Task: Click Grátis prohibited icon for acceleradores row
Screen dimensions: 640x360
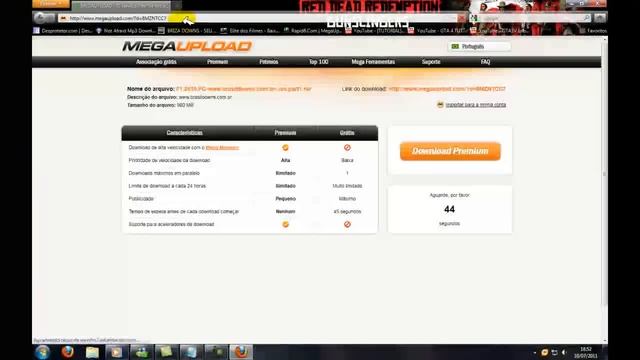Action: click(x=347, y=224)
